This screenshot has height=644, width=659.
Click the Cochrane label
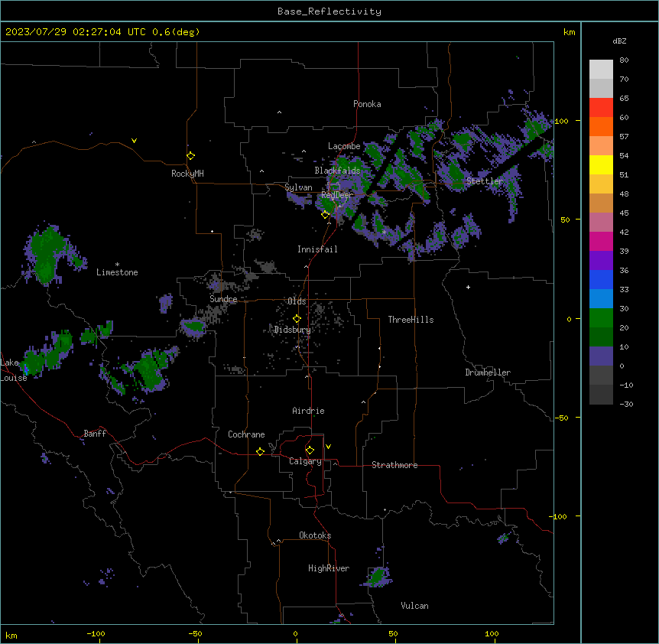click(246, 434)
